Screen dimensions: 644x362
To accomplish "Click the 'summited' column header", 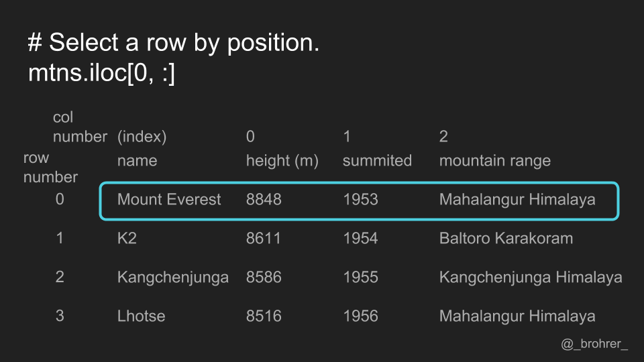I will (x=377, y=160).
